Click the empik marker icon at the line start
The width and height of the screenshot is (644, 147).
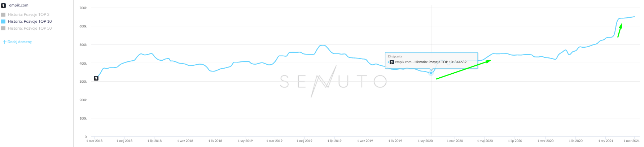96,78
